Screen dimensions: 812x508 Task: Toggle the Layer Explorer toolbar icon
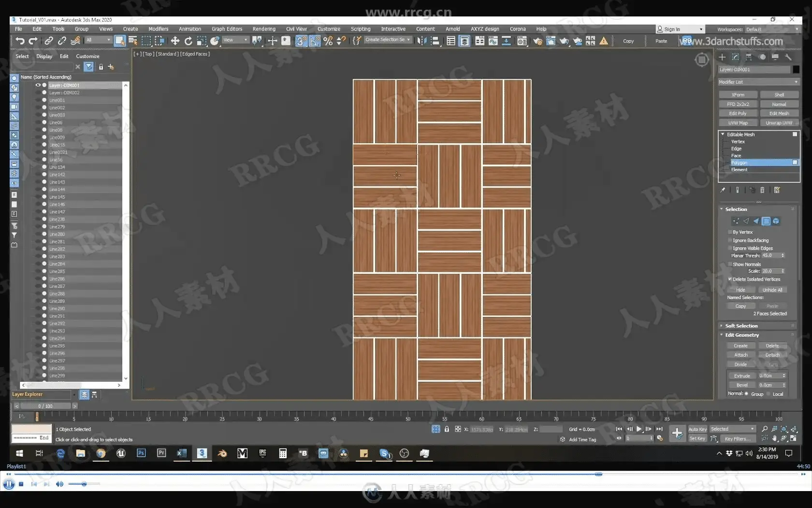click(464, 41)
